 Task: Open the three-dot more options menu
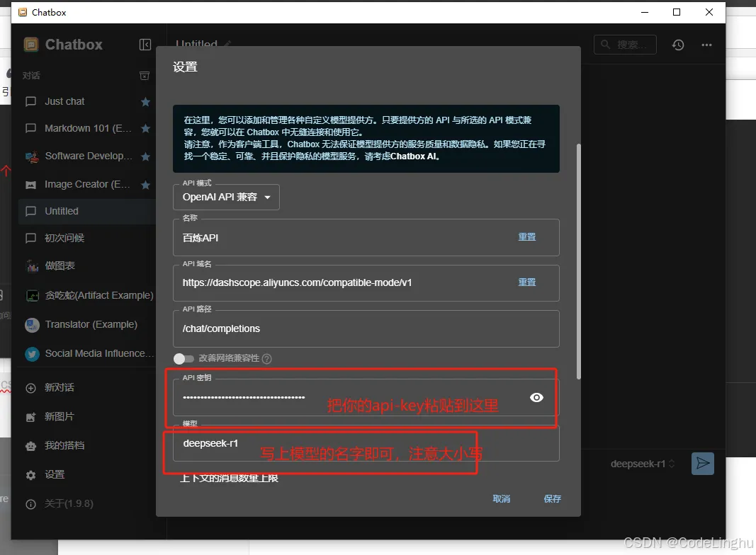pos(707,45)
